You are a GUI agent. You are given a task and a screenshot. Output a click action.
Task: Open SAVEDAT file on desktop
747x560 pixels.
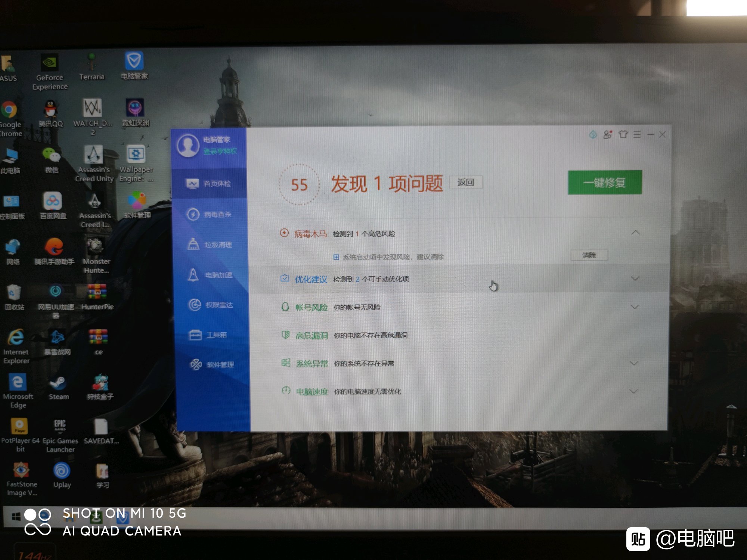coord(101,432)
